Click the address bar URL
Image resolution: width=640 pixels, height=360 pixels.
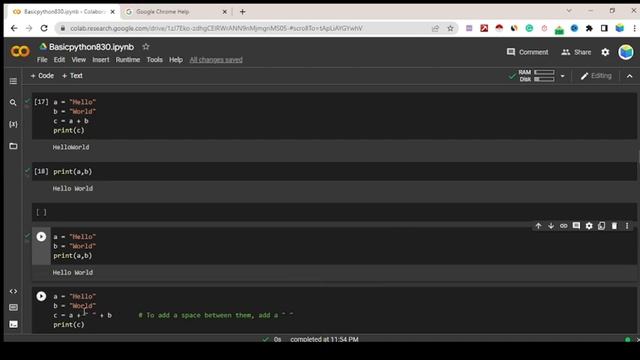216,28
